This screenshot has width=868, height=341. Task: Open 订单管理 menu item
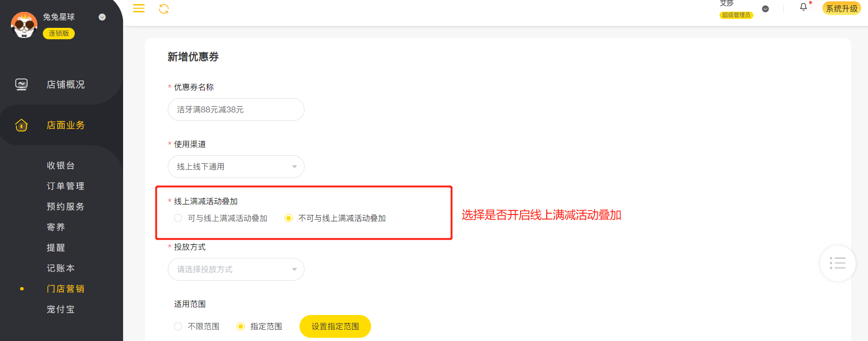pyautogui.click(x=66, y=186)
